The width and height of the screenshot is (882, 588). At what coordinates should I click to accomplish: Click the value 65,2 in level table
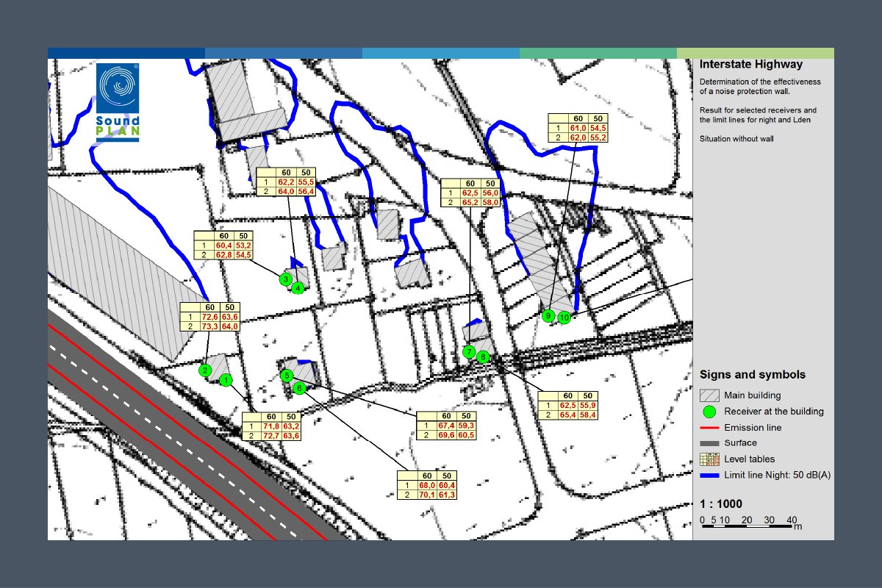pos(470,202)
